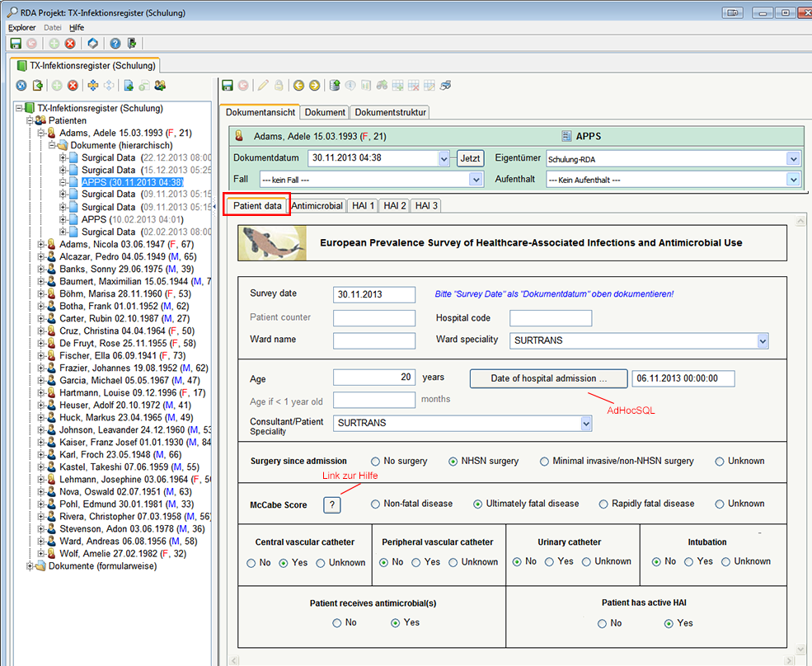Image resolution: width=812 pixels, height=666 pixels.
Task: Click the yellow back arrow in document toolbar
Action: [298, 85]
